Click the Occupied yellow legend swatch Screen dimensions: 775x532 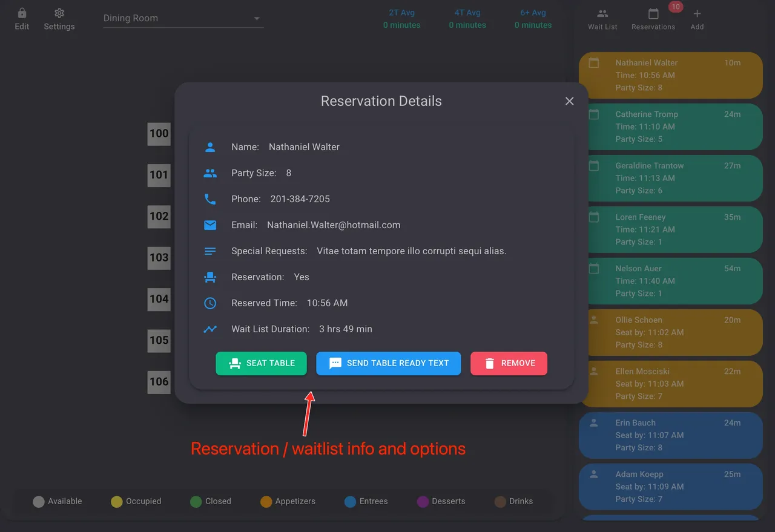tap(117, 502)
